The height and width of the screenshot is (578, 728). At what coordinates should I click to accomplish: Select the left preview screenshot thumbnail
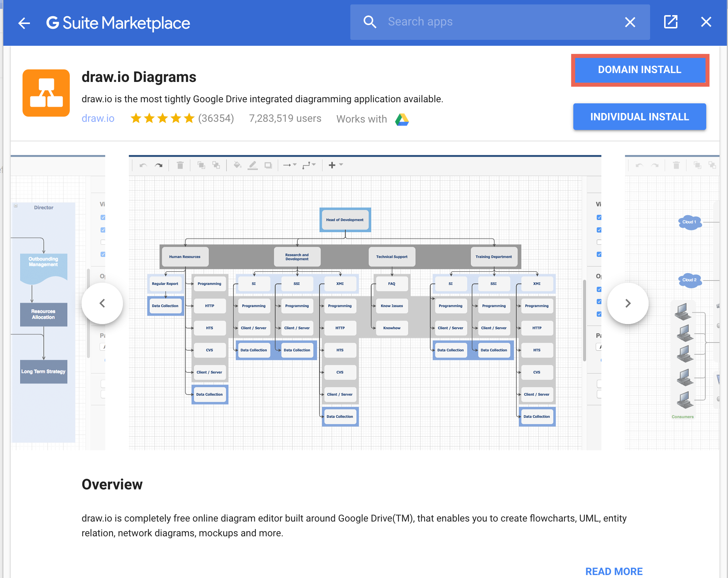[x=58, y=302]
